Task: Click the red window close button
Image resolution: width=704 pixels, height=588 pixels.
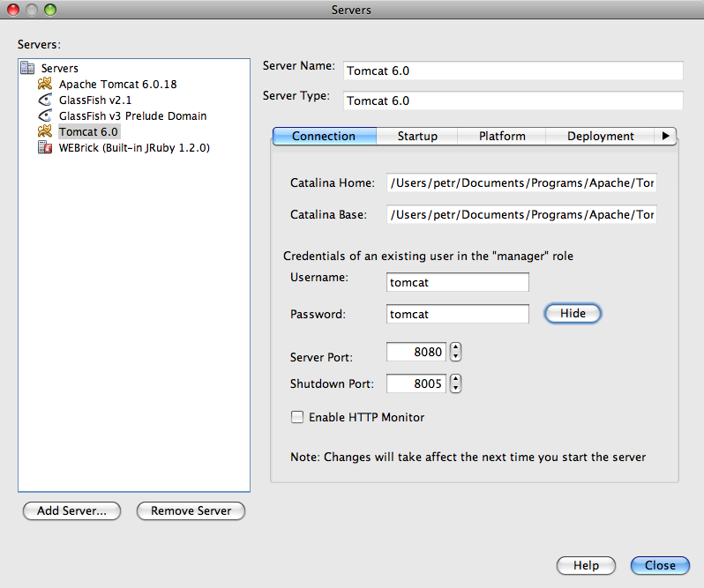Action: (x=13, y=10)
